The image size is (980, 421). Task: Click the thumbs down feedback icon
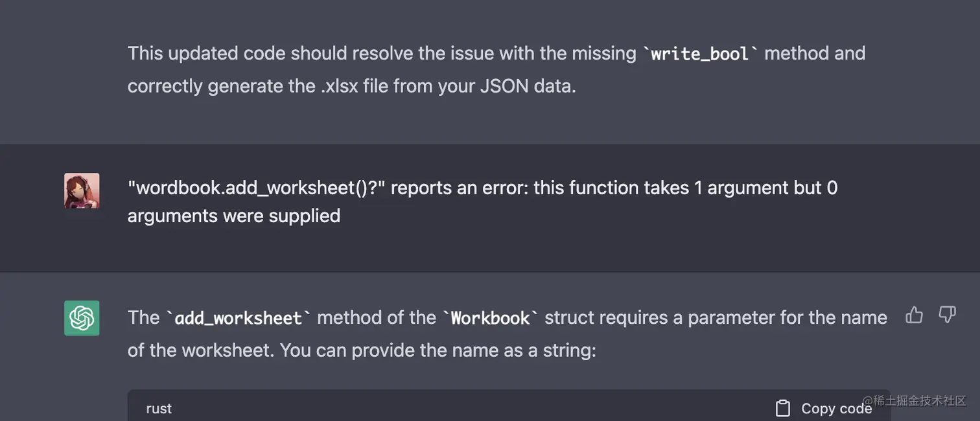[x=948, y=315]
